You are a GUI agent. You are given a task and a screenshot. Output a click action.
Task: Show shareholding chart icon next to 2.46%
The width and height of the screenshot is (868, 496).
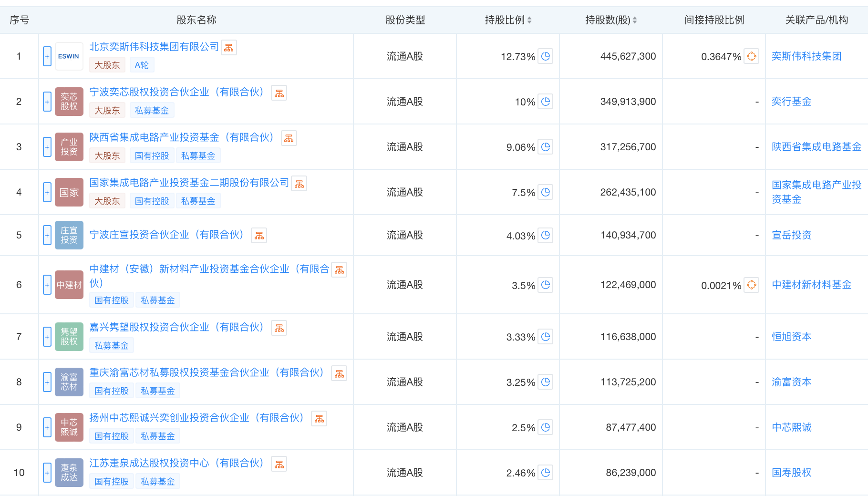pyautogui.click(x=546, y=473)
